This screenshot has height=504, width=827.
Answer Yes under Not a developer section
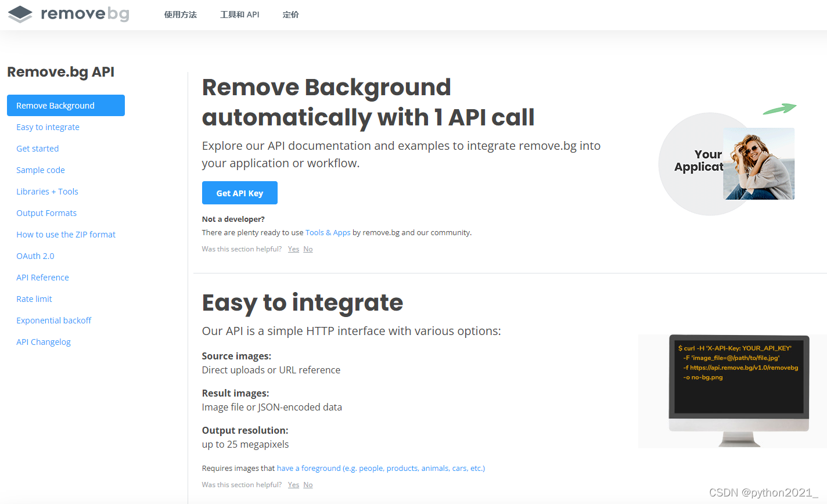[293, 249]
